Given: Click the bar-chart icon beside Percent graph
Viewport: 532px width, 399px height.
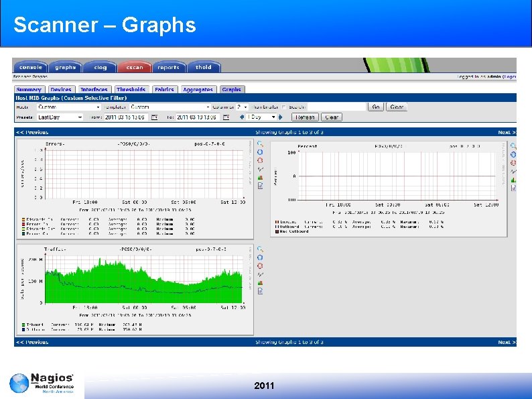Looking at the screenshot, I should click(x=513, y=180).
